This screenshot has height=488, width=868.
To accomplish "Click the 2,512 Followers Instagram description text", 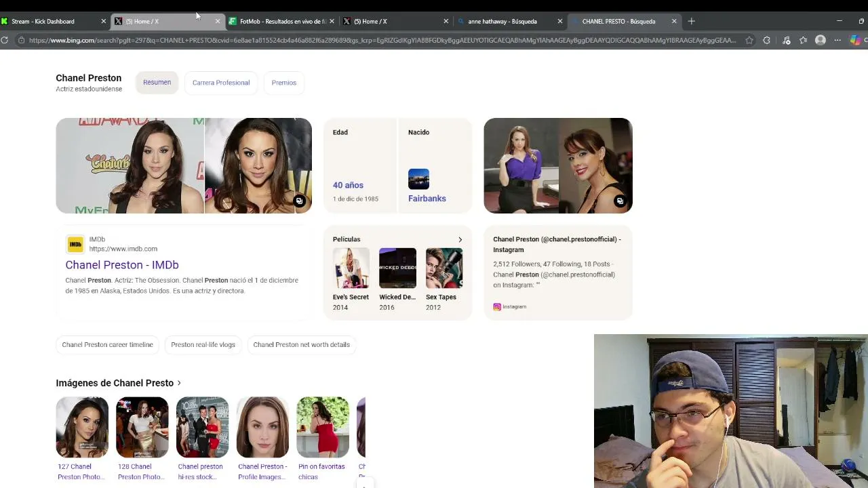I will [x=554, y=274].
